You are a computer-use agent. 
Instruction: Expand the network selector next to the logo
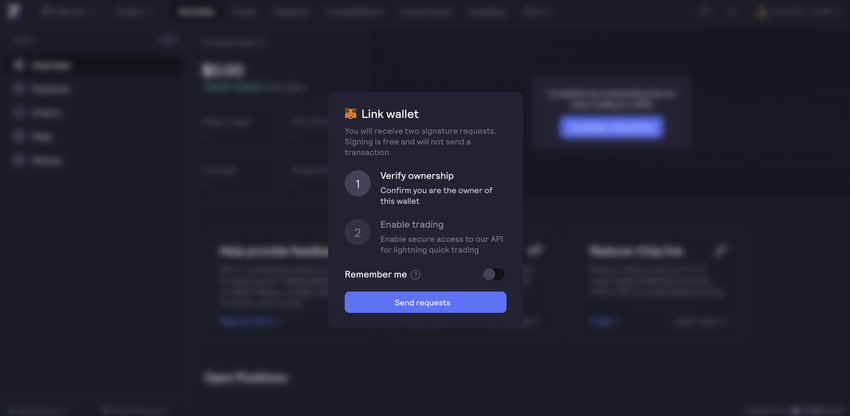coord(68,12)
